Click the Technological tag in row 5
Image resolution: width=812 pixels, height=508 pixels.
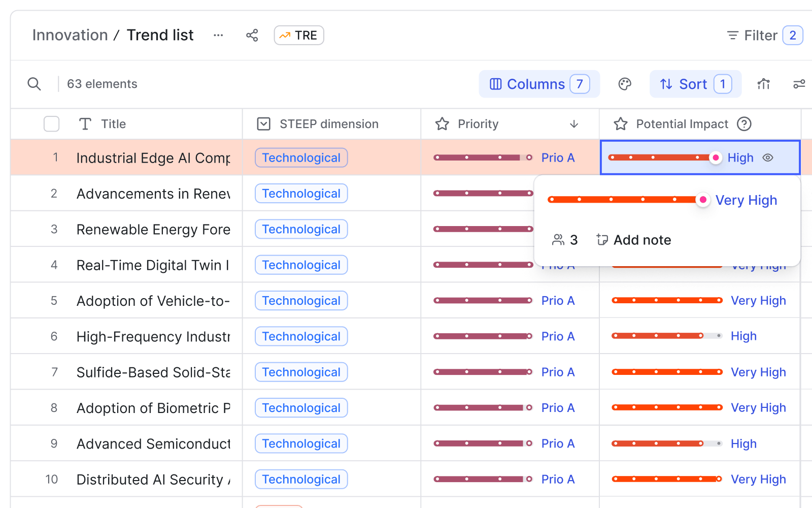(x=301, y=301)
